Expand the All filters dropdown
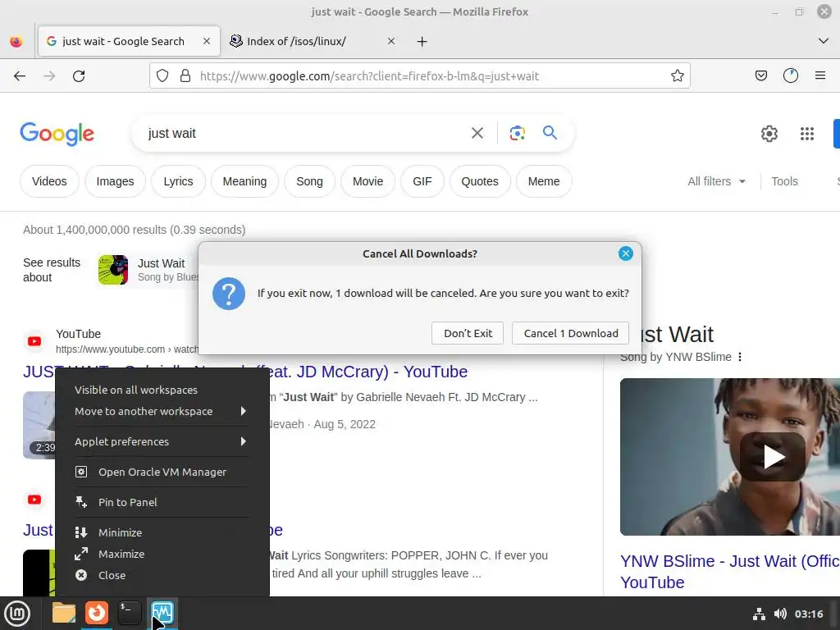This screenshot has width=840, height=630. (716, 181)
